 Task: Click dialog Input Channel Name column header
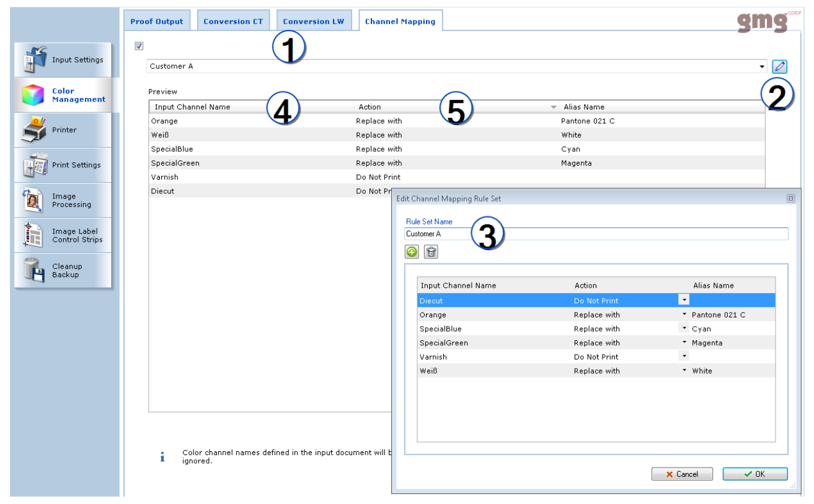click(x=495, y=285)
